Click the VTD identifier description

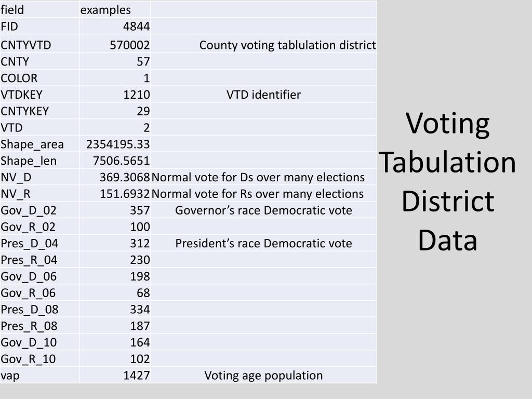(x=263, y=95)
